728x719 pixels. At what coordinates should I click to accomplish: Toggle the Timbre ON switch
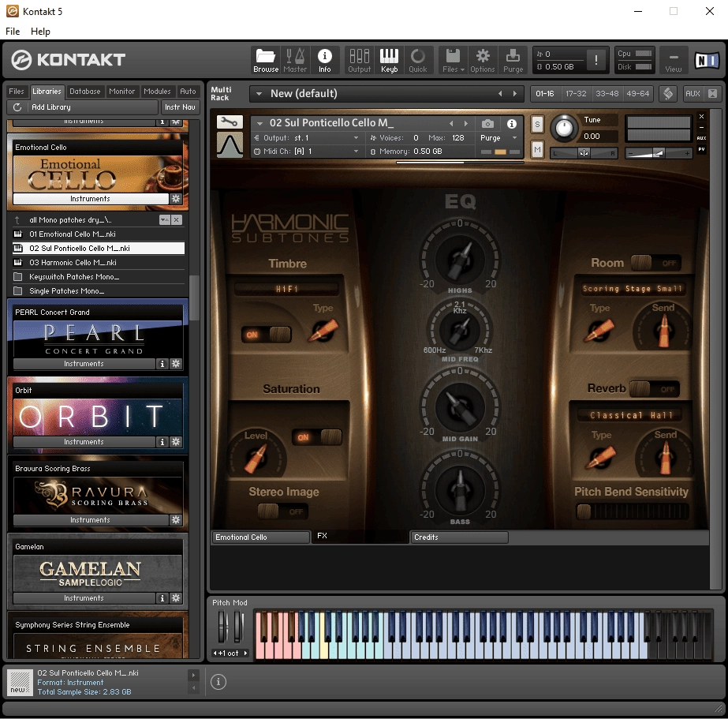(267, 335)
